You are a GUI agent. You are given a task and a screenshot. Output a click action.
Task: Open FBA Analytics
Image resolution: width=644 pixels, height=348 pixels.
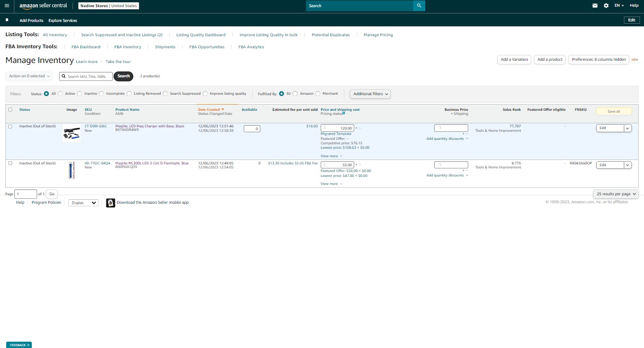[x=251, y=47]
